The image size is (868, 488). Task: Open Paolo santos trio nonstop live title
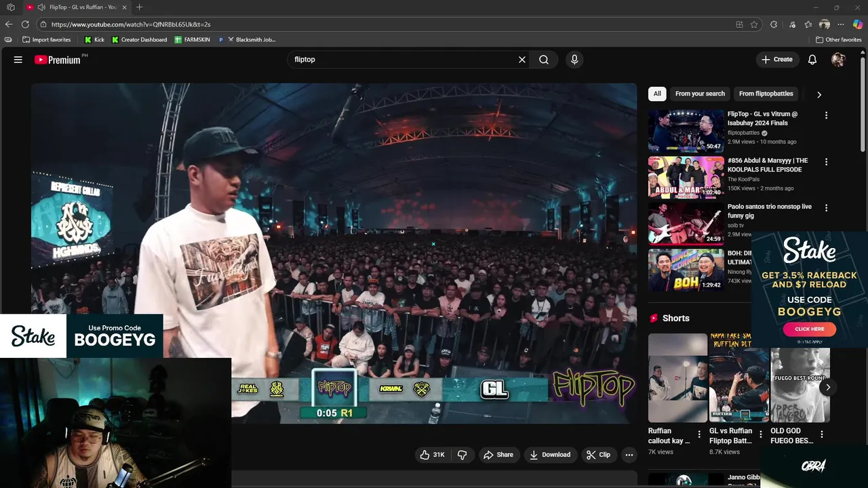[x=770, y=211]
